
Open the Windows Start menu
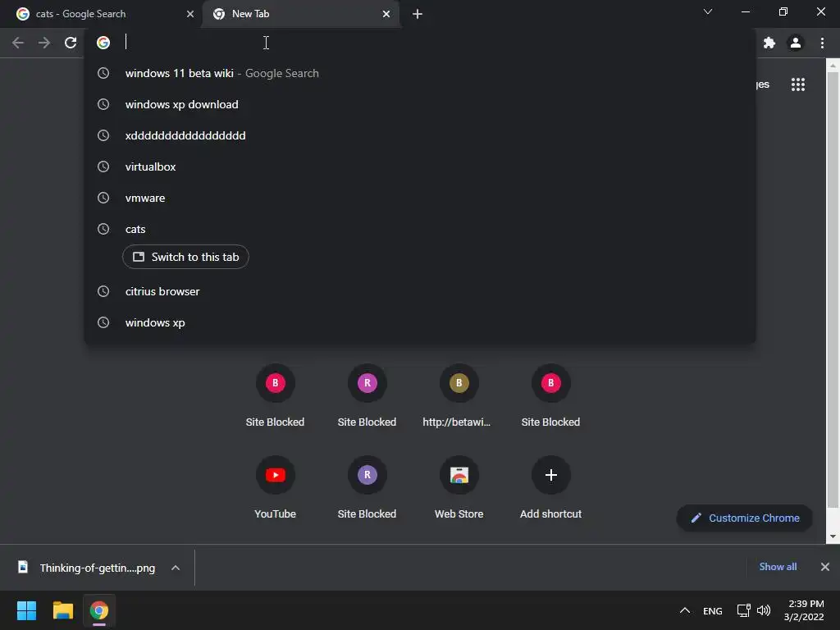(x=26, y=610)
